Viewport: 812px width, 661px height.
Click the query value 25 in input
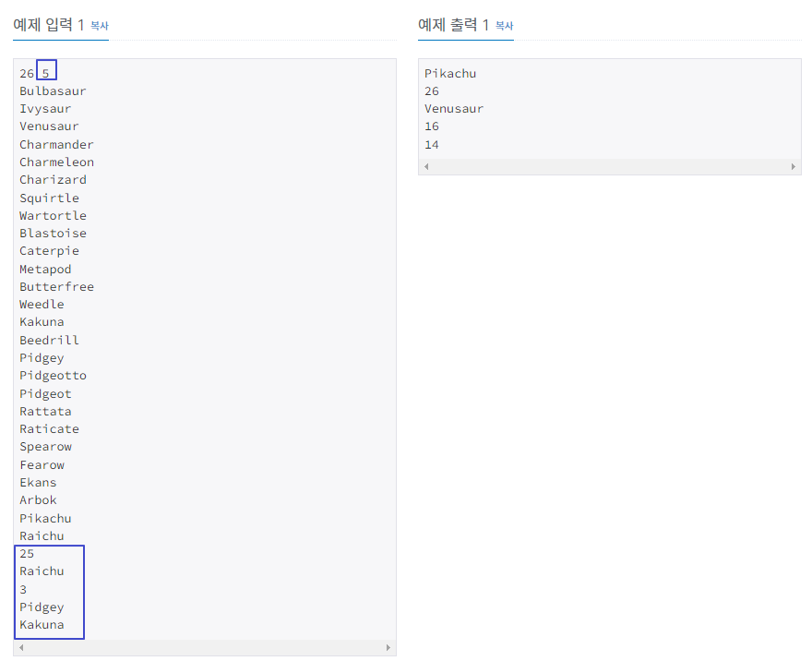click(x=27, y=554)
